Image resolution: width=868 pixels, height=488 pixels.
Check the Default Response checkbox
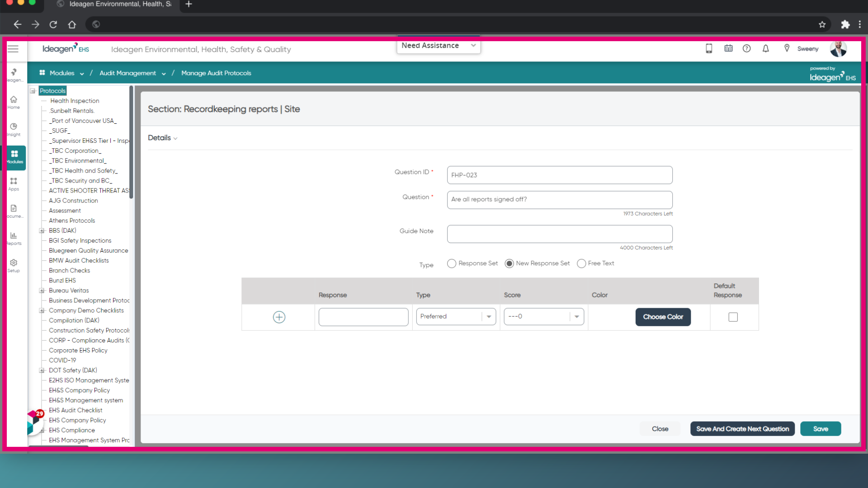coord(733,317)
